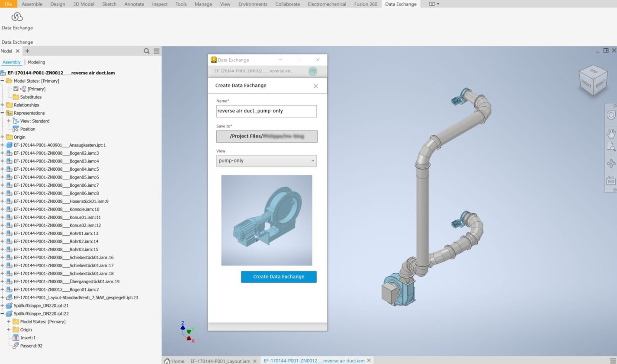The image size is (617, 364).
Task: Collapse the Model States: [Primary] node
Action: 3,81
